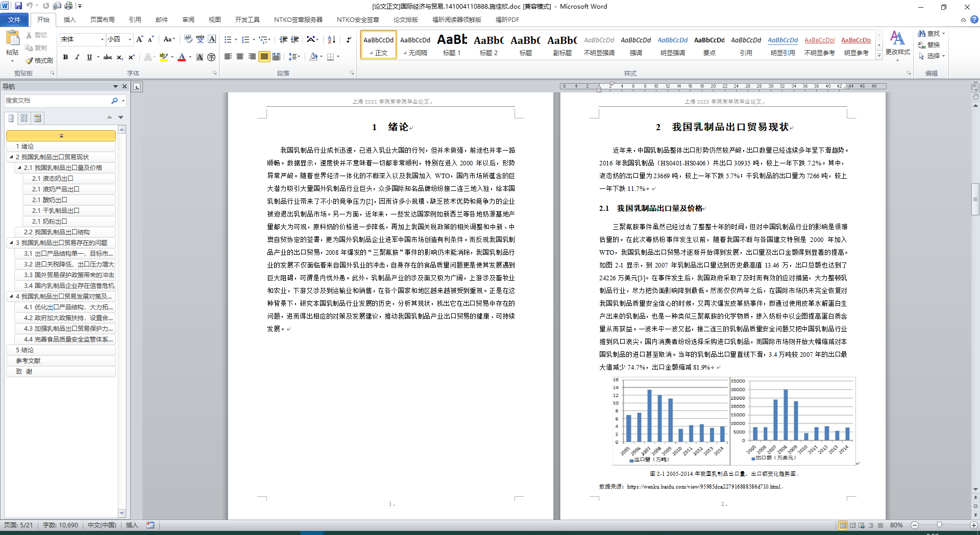Viewport: 980px width, 535px height.
Task: Switch to the 页面布局 (Page Layout) tab
Action: tap(102, 19)
